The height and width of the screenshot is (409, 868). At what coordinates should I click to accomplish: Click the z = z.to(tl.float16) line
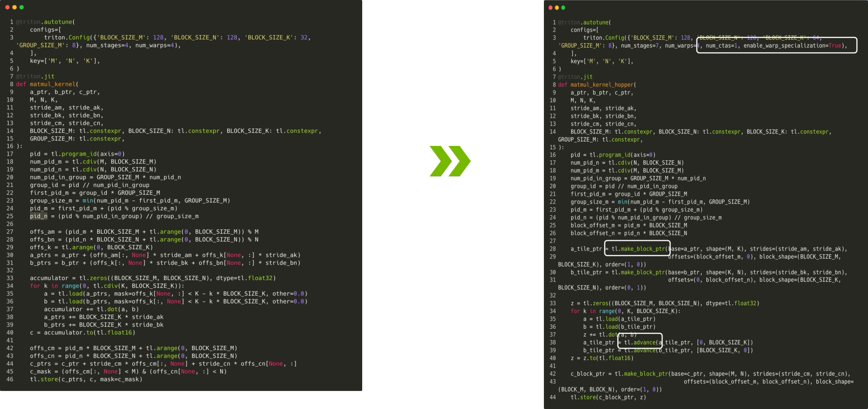tap(602, 358)
